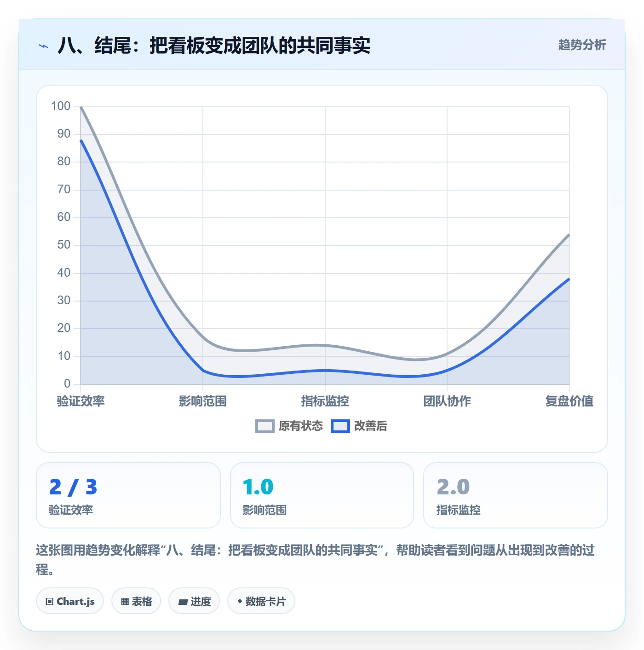Viewport: 644px width, 650px height.
Task: Click the 影响范围 x-axis label
Action: click(x=203, y=401)
